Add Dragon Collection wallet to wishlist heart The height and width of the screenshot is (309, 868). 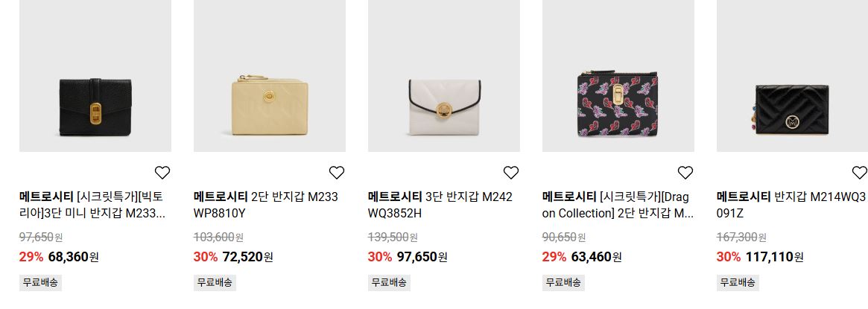coord(685,173)
